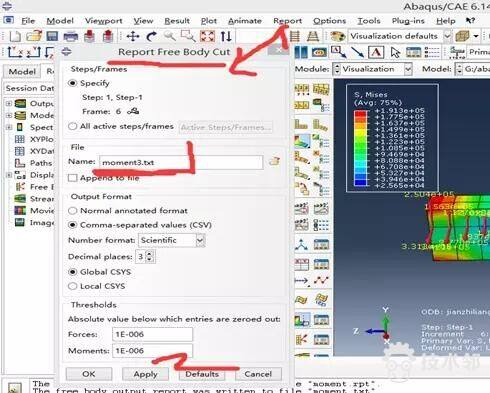Click the Print icon in toolbar
The image size is (490, 393).
click(x=70, y=36)
